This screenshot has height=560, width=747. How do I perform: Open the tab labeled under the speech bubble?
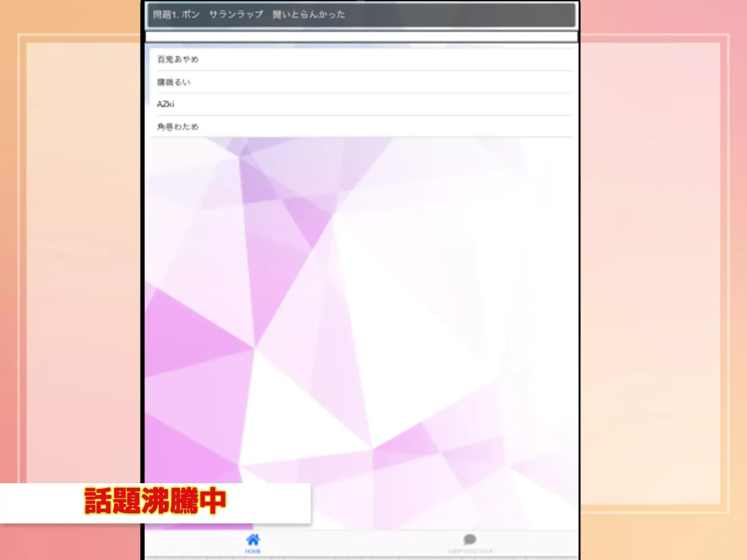point(470,552)
